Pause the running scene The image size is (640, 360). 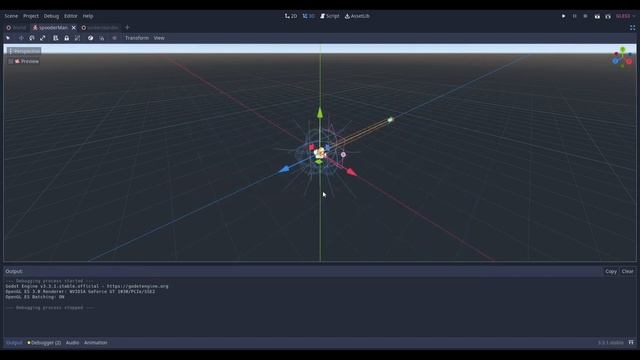pyautogui.click(x=574, y=16)
